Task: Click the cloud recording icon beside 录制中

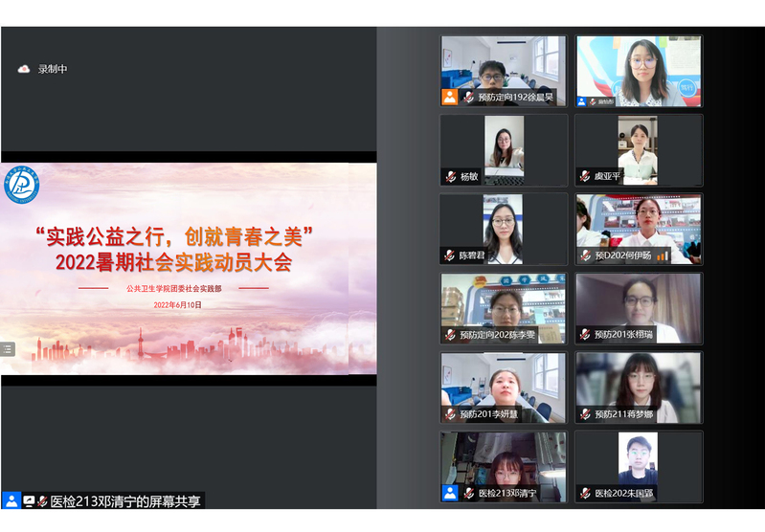Action: coord(23,69)
